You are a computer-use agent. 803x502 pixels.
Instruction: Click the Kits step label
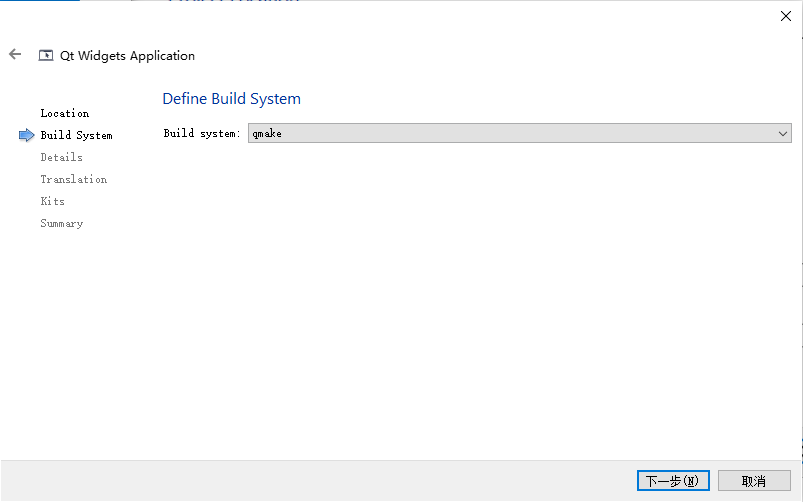[x=53, y=201]
